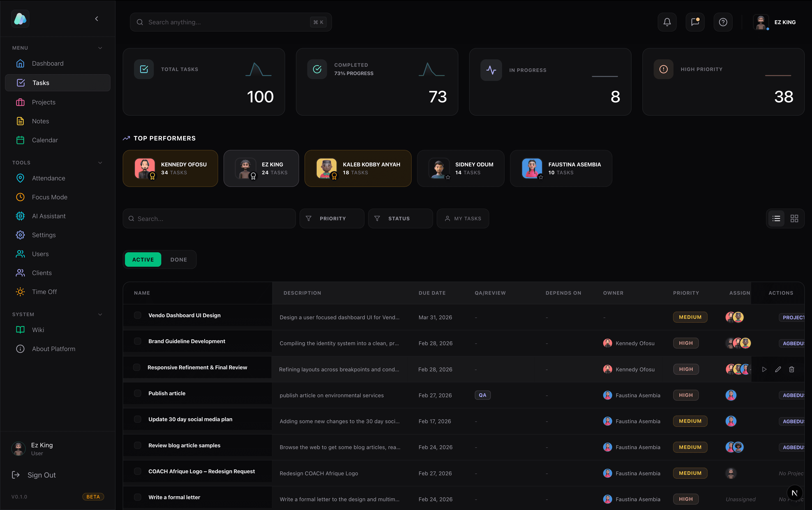
Task: Click the Focus Mode clock icon
Action: pos(20,197)
